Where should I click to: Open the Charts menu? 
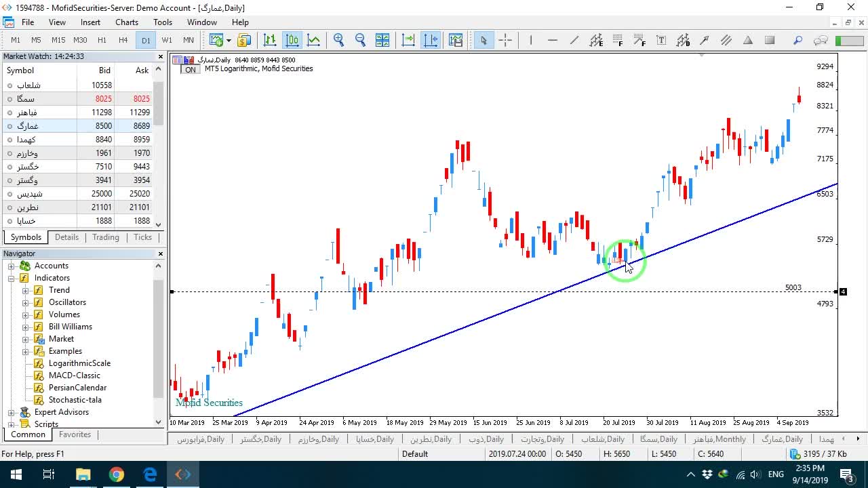[x=127, y=22]
